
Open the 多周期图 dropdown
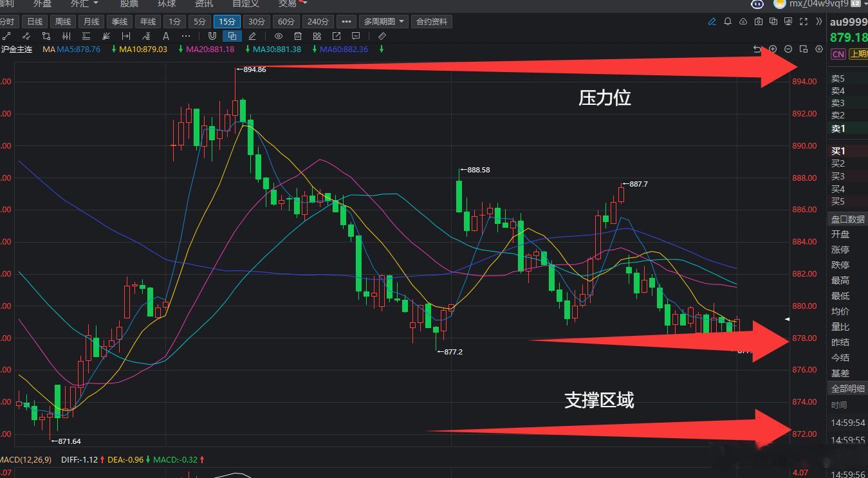(x=383, y=21)
